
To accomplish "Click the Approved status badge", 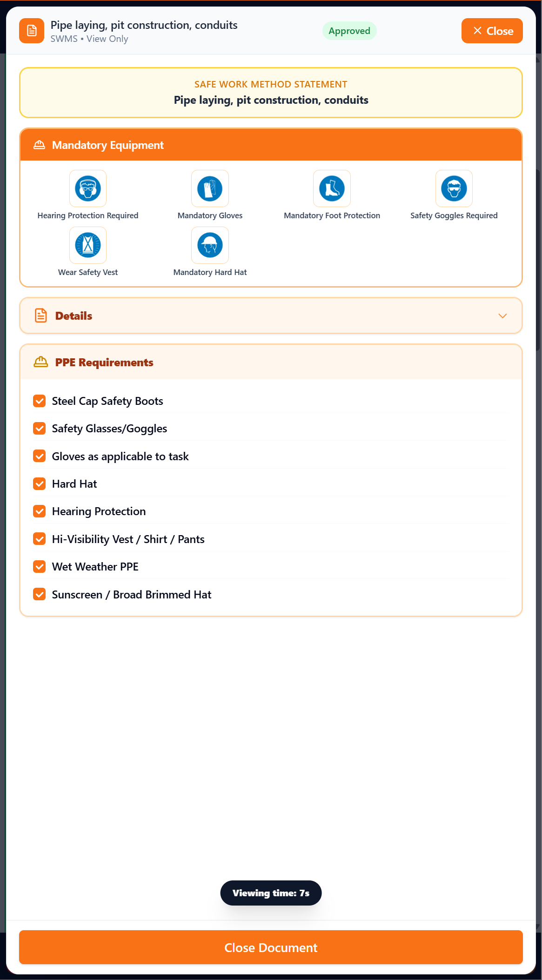I will [x=349, y=31].
